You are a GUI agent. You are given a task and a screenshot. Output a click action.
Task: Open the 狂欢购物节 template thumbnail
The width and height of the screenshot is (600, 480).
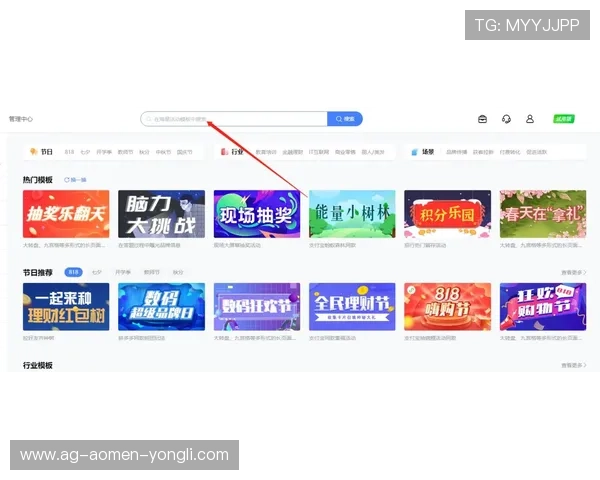point(543,307)
